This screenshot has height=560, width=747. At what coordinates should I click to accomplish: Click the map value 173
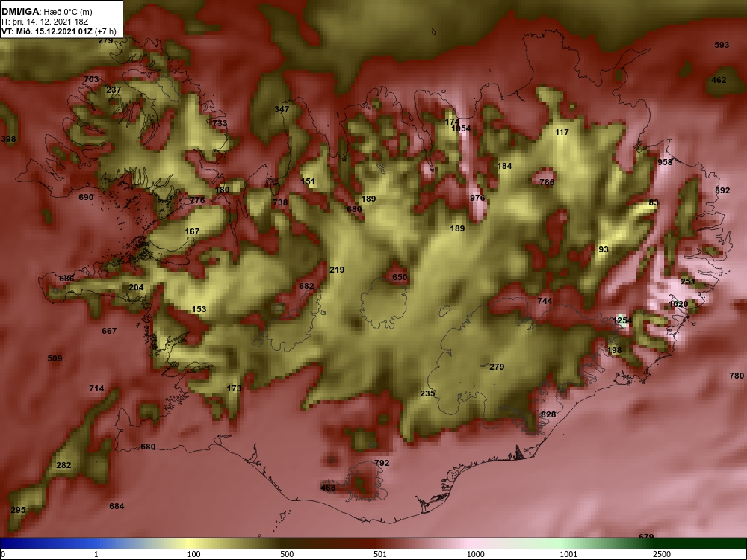(234, 388)
